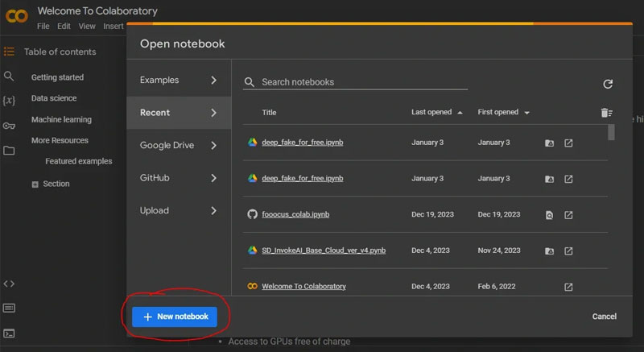Open the Files folder icon in sidebar

point(9,151)
